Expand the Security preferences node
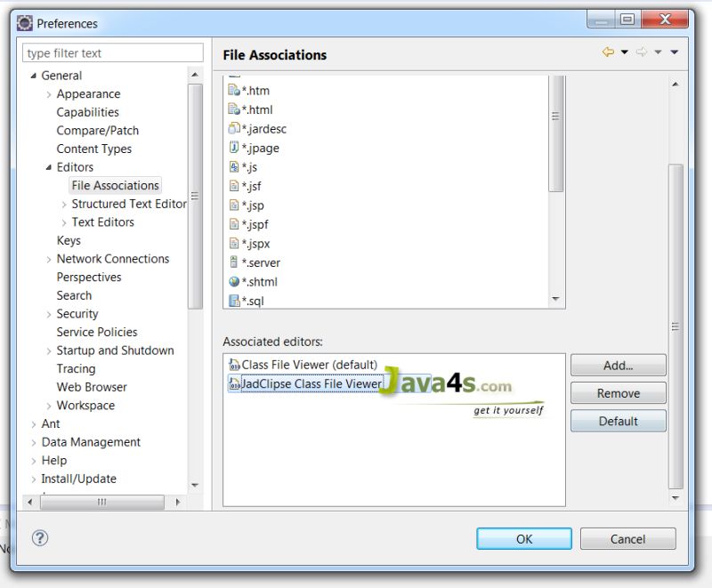 point(48,314)
